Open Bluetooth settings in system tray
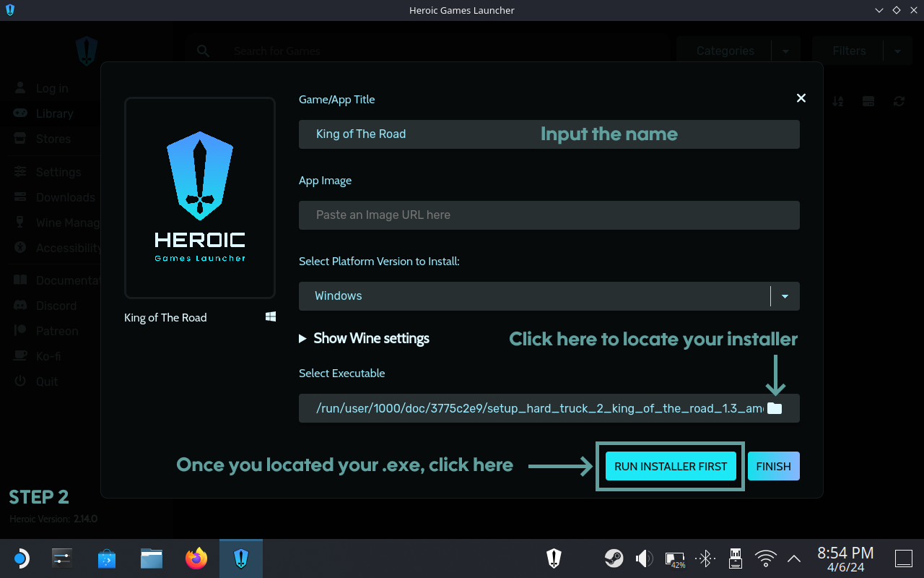The width and height of the screenshot is (924, 578). point(705,558)
